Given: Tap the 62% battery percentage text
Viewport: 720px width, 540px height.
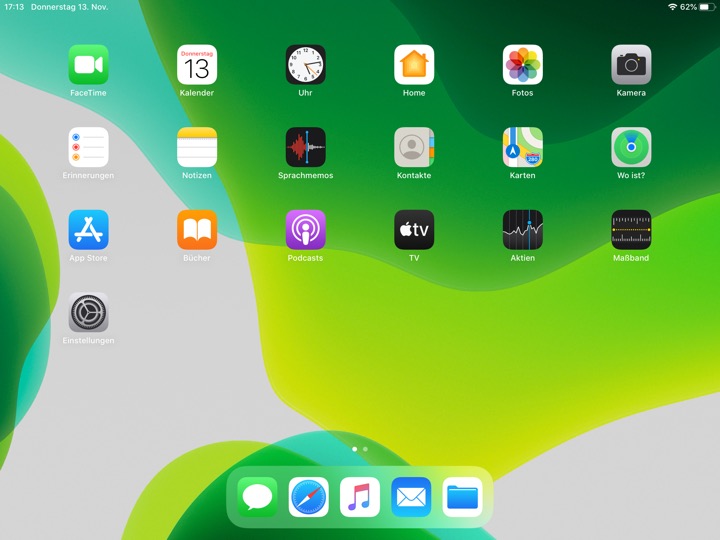Looking at the screenshot, I should [x=688, y=7].
